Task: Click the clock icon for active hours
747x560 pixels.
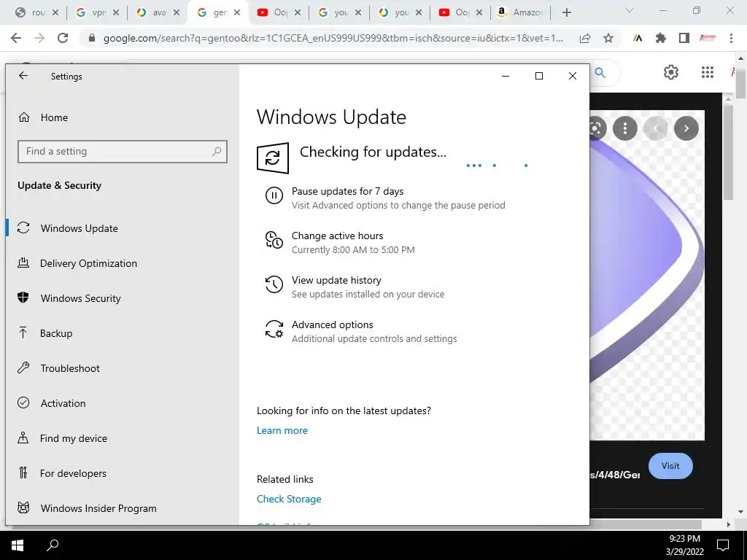Action: pos(274,239)
